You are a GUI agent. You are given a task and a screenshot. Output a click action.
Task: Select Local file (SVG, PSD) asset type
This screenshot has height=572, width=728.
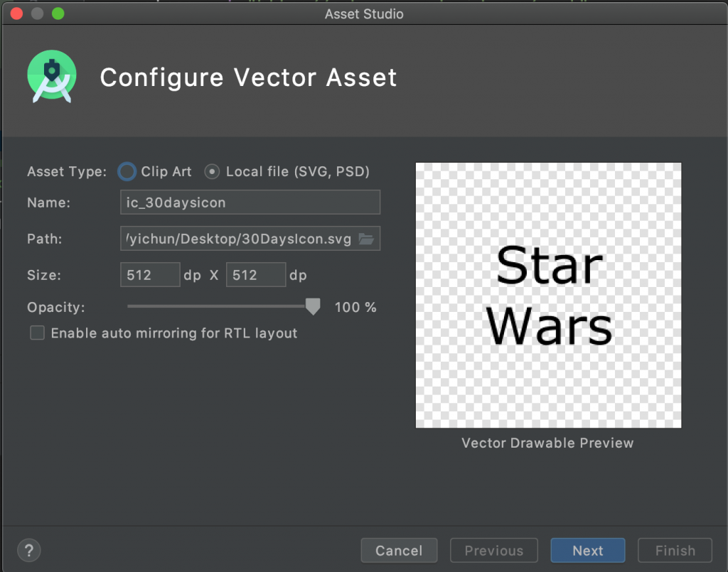tap(212, 172)
